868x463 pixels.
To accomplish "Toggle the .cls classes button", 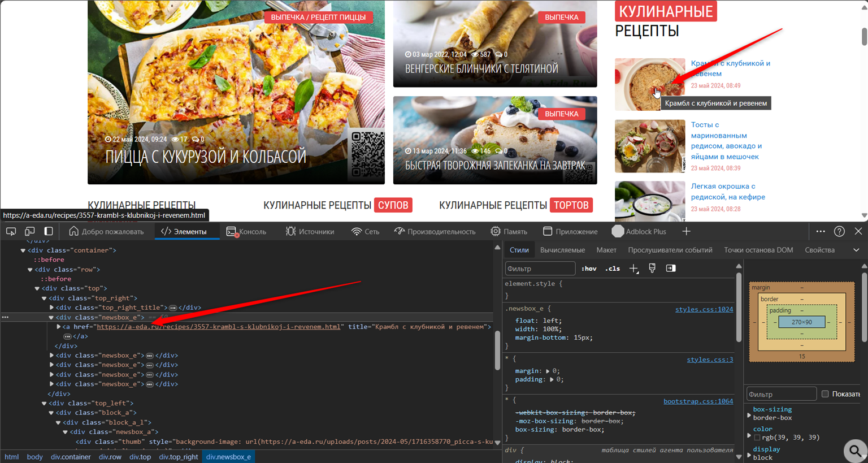I will coord(613,269).
